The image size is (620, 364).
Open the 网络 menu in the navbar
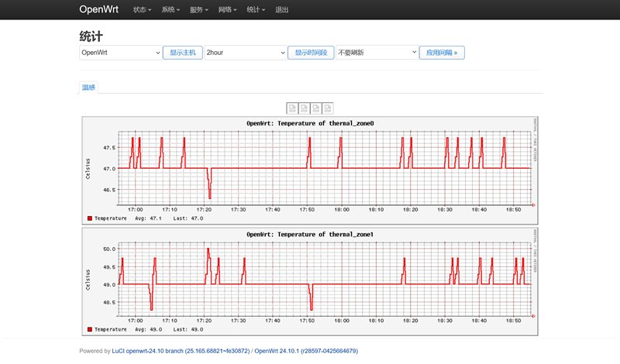[228, 10]
